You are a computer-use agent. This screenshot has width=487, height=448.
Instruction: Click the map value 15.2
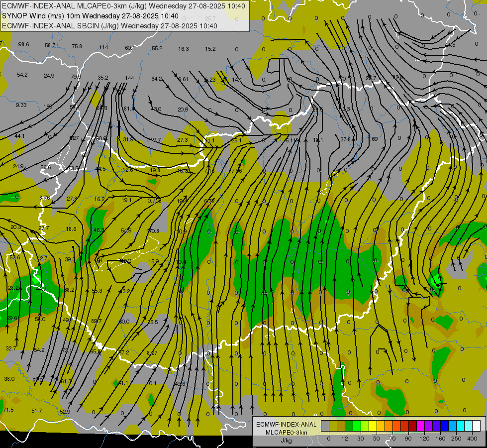(210, 49)
